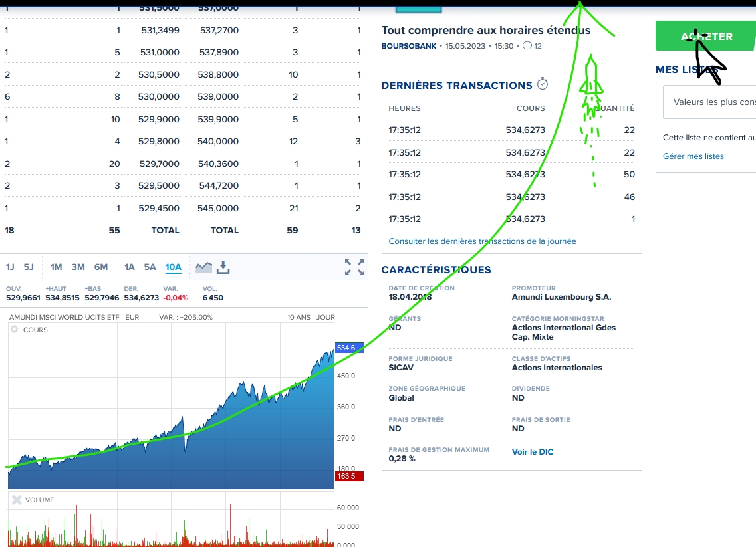Click the VAR. : +205.00% label

point(186,317)
